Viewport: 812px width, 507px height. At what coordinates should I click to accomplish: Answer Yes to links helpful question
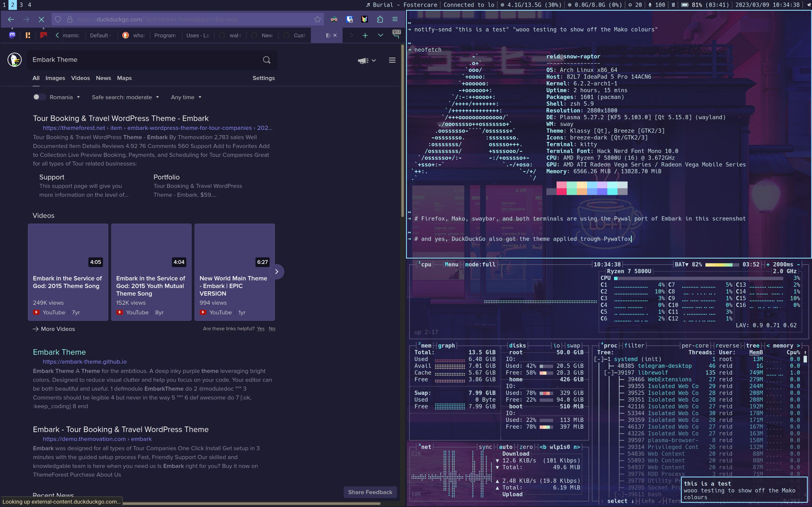click(261, 329)
